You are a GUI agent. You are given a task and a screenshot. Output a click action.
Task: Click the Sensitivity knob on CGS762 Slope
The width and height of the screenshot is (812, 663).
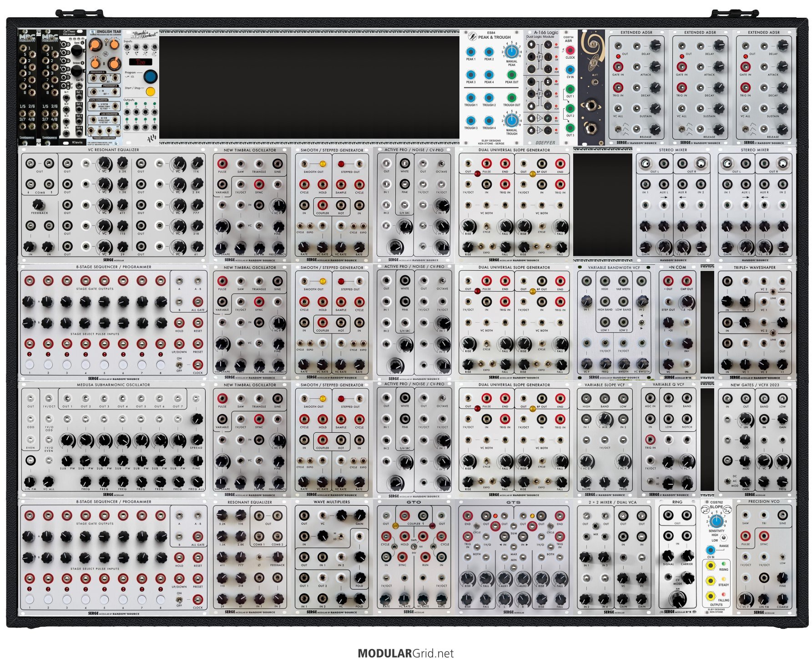[x=716, y=521]
